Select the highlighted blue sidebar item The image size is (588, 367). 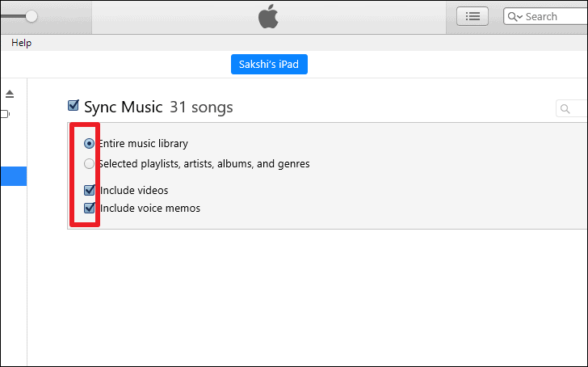coord(14,176)
